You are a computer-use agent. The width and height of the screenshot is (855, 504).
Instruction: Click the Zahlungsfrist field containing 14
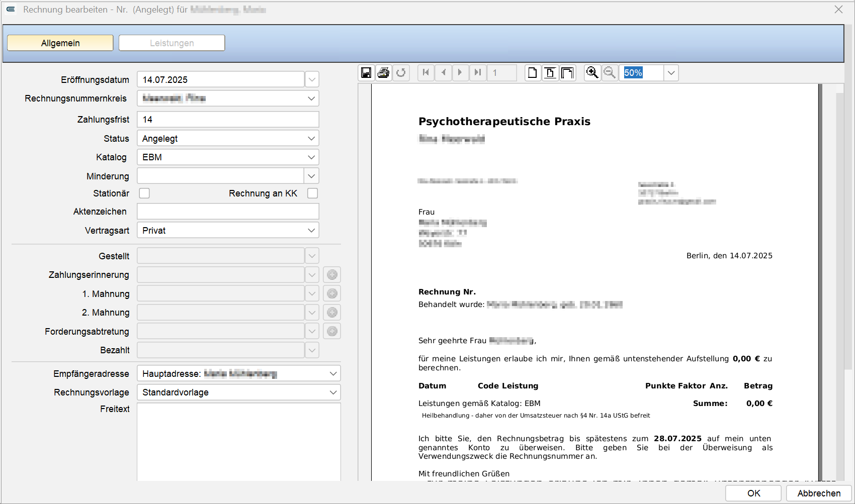[228, 120]
